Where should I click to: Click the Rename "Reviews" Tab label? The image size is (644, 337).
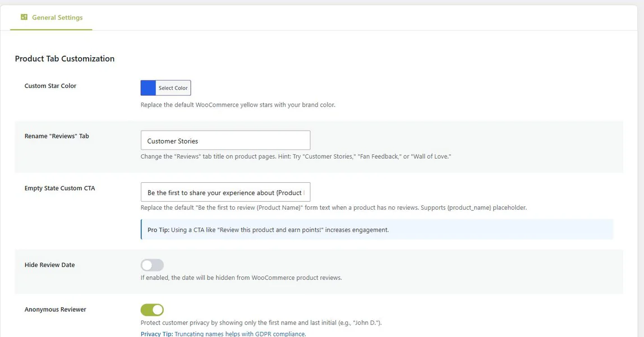click(57, 136)
